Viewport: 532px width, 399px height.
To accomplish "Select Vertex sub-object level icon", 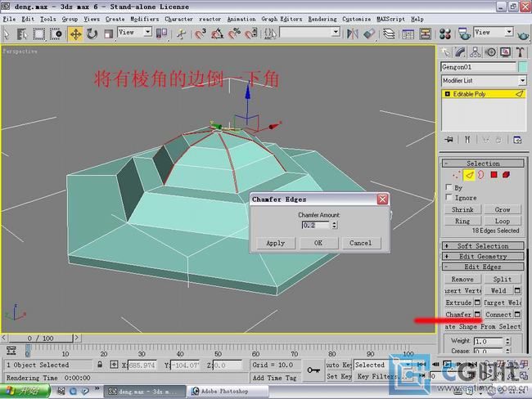I will 457,175.
